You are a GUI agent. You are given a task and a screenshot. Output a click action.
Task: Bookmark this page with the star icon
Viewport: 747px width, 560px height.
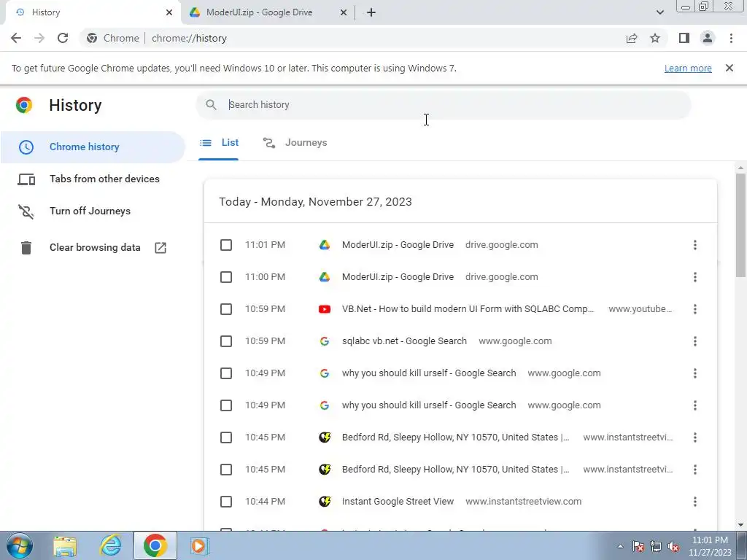click(x=655, y=38)
